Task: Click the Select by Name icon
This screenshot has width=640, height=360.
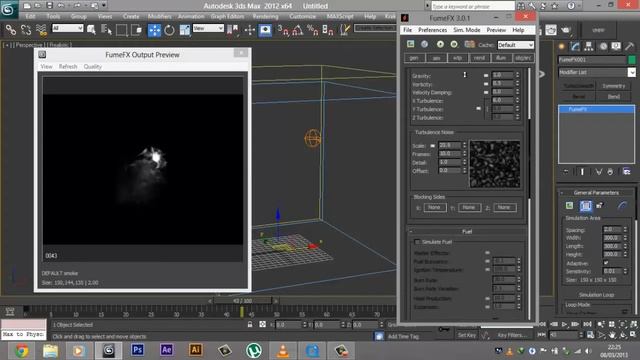Action: coord(106,30)
